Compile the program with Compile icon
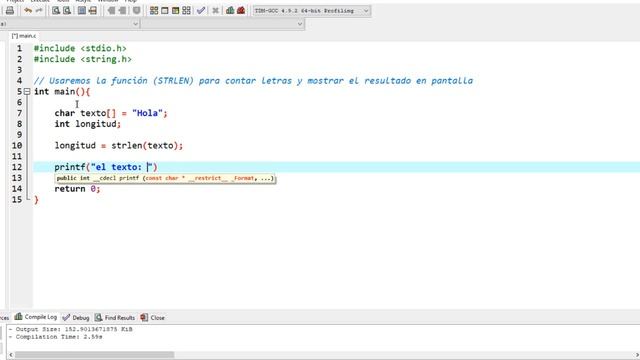Image resolution: width=640 pixels, height=360 pixels. [154, 11]
